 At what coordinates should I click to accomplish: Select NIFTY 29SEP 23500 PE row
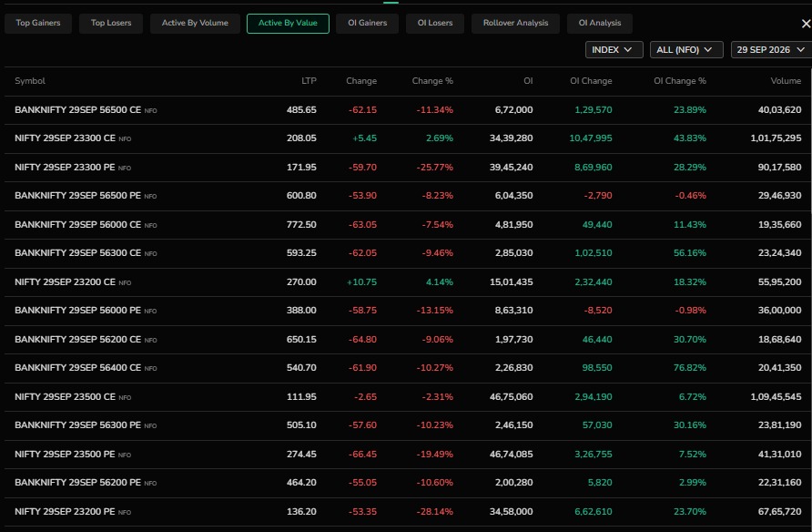pos(408,455)
